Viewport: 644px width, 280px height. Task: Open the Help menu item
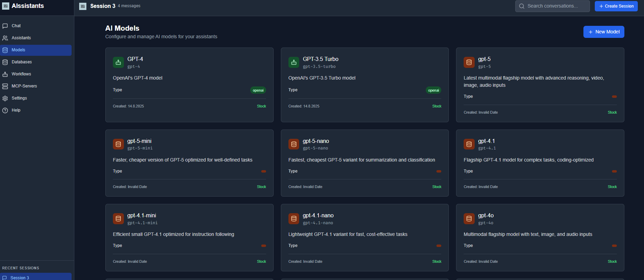[x=36, y=110]
